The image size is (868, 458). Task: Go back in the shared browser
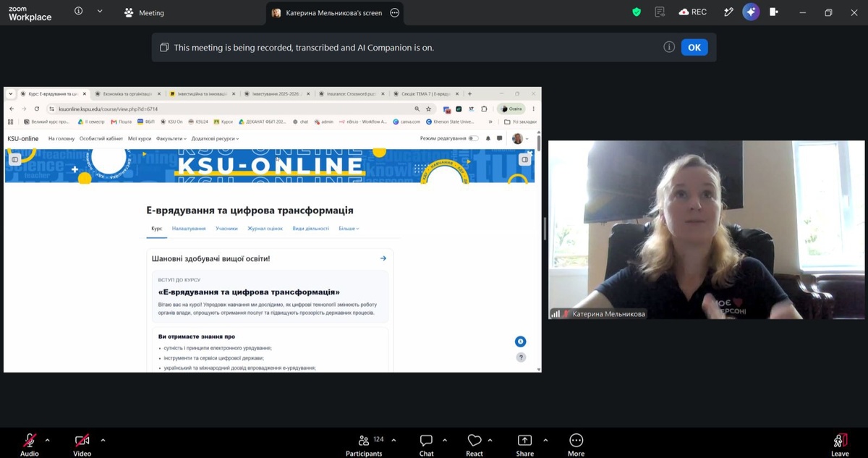[x=12, y=109]
